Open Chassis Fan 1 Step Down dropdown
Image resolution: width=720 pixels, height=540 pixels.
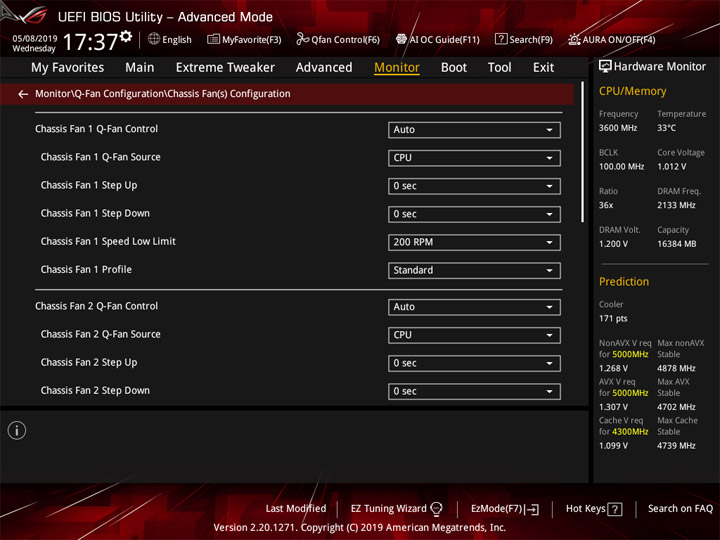tap(474, 214)
